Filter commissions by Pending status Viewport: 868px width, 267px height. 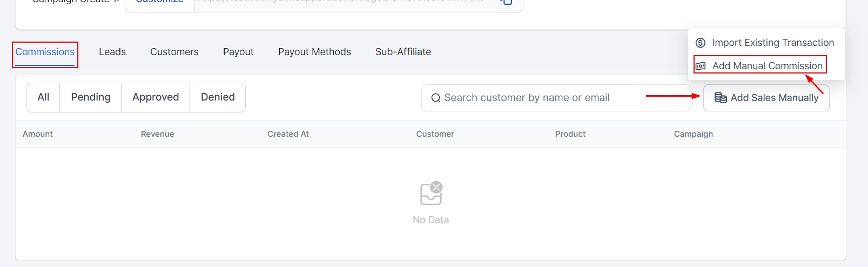[x=91, y=97]
